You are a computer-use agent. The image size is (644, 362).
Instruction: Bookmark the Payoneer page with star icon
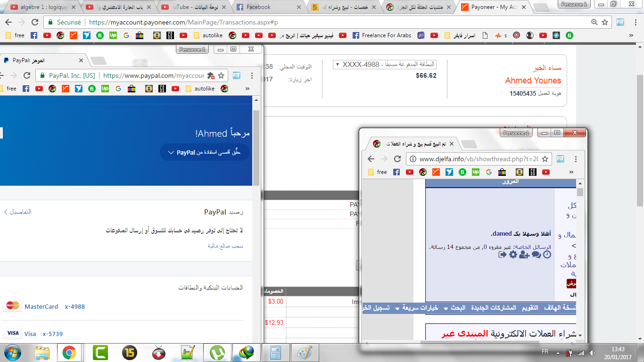605,22
